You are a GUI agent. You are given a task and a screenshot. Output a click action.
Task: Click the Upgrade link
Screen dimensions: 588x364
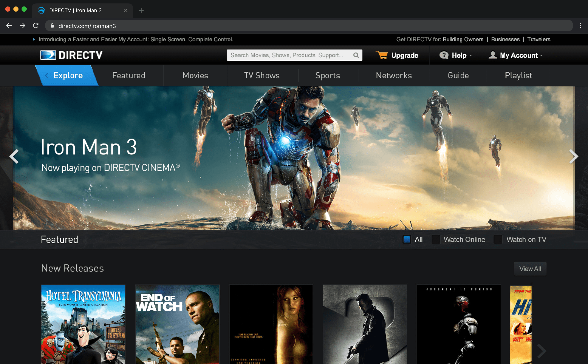click(405, 55)
